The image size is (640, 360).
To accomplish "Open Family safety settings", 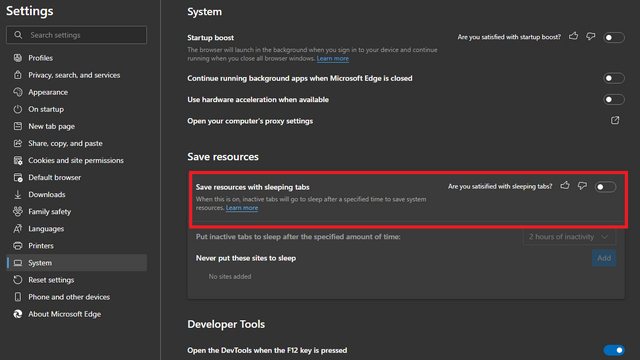I will pos(77,211).
